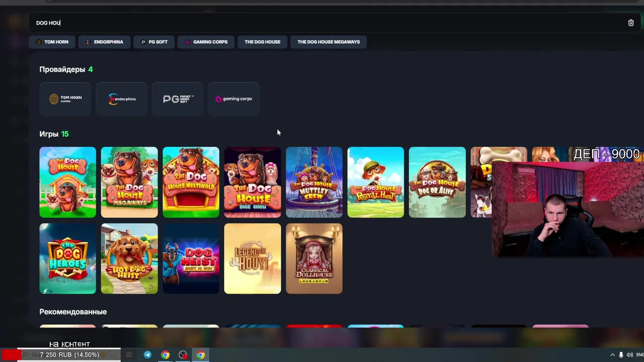
Task: Open The Dog Heroes game tile
Action: click(68, 258)
